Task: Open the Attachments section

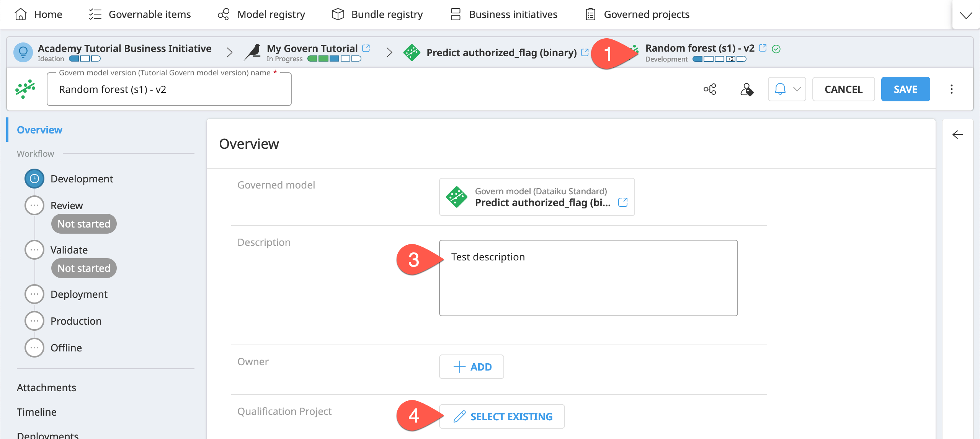Action: 46,387
